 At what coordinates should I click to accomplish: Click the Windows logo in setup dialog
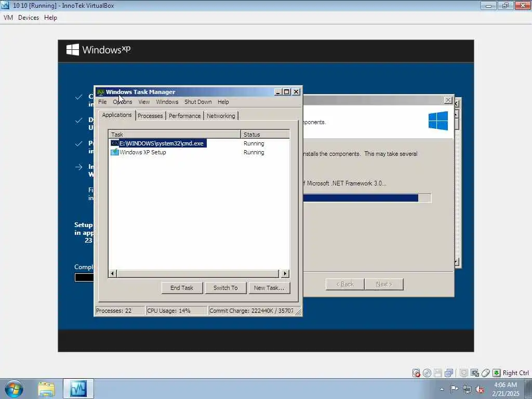pyautogui.click(x=438, y=121)
